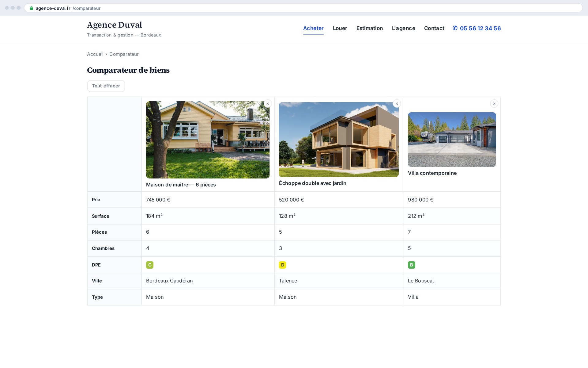Go back to Accueil breadcrumb

[x=95, y=54]
